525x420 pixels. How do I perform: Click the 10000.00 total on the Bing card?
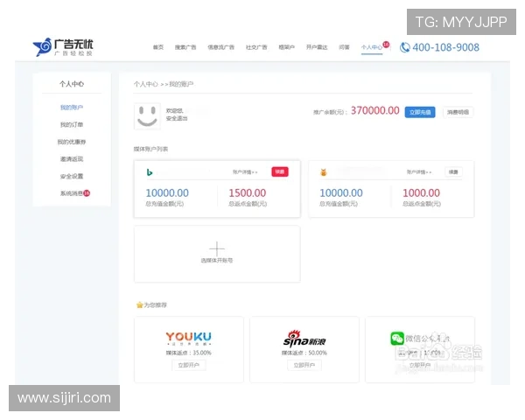click(167, 193)
